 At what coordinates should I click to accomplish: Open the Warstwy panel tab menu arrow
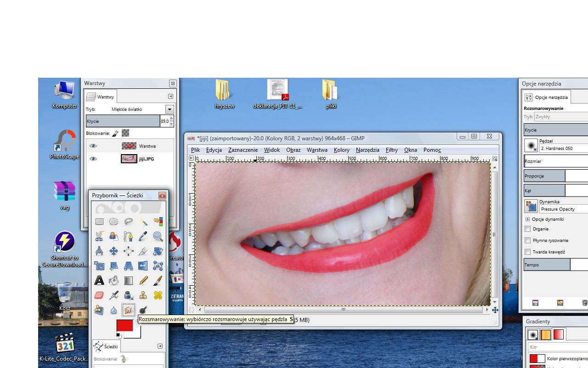(170, 96)
